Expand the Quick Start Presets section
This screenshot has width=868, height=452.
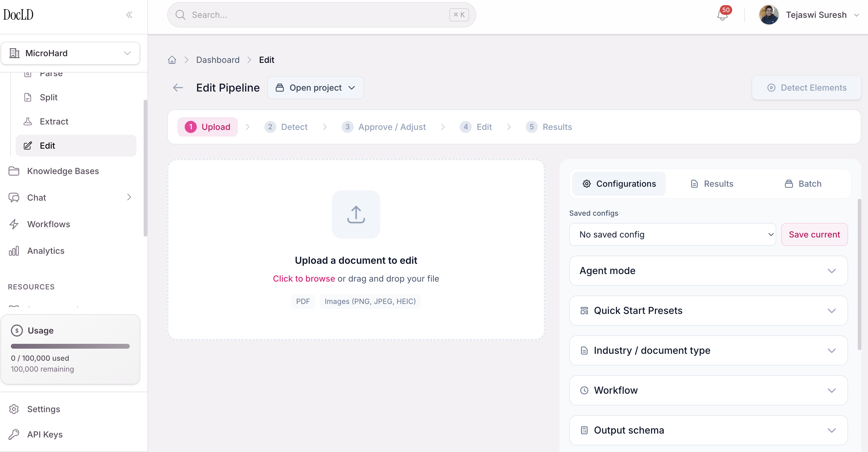point(708,310)
